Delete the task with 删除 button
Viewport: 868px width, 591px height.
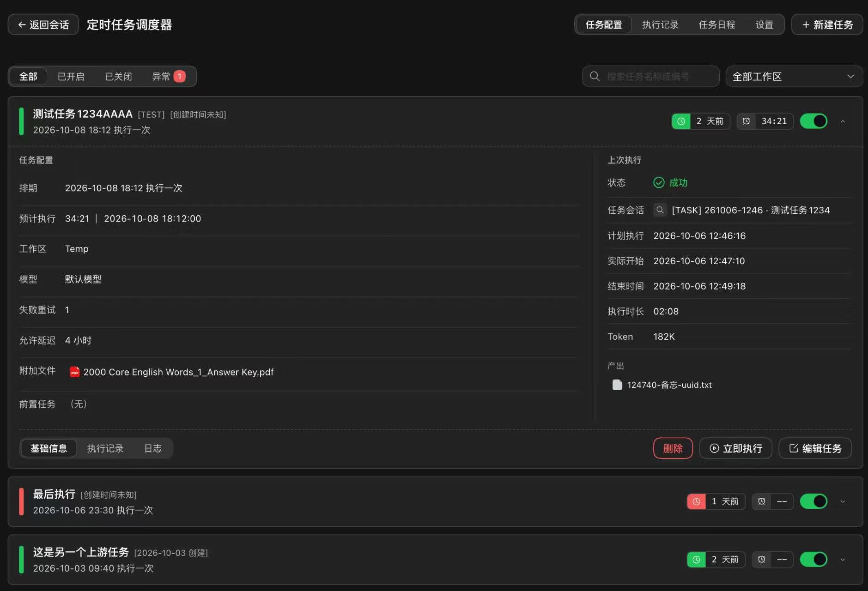tap(673, 448)
